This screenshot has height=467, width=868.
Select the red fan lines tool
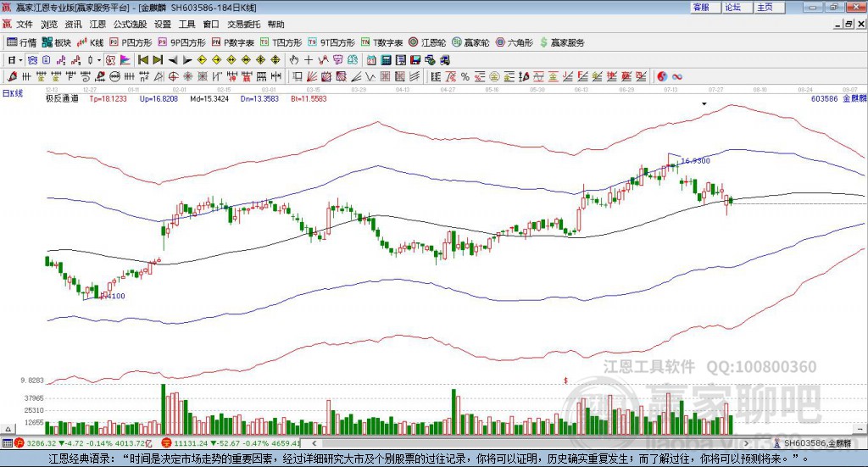pos(312,77)
